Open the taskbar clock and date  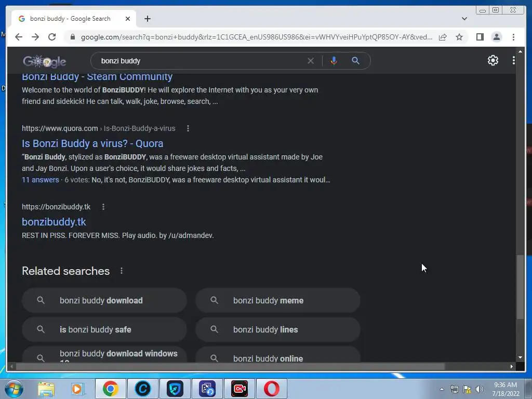(506, 389)
